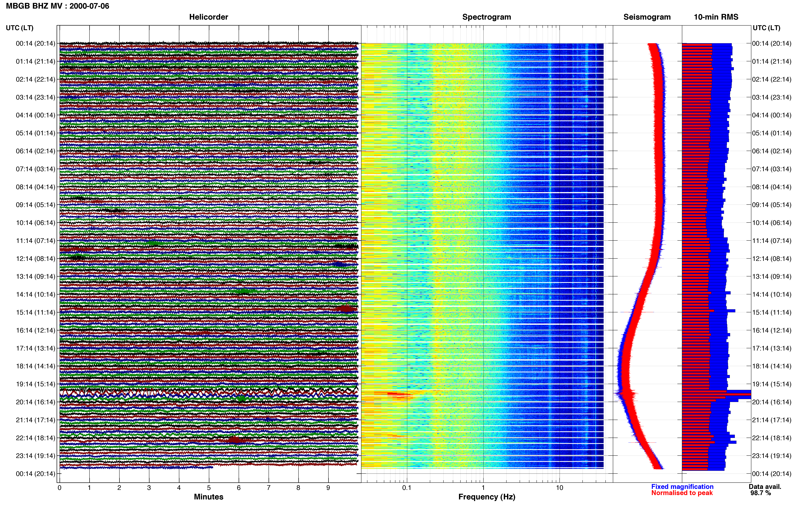Click right time label '14:14 (10:14)'
Viewport: 812px width, 508px height.
point(772,294)
